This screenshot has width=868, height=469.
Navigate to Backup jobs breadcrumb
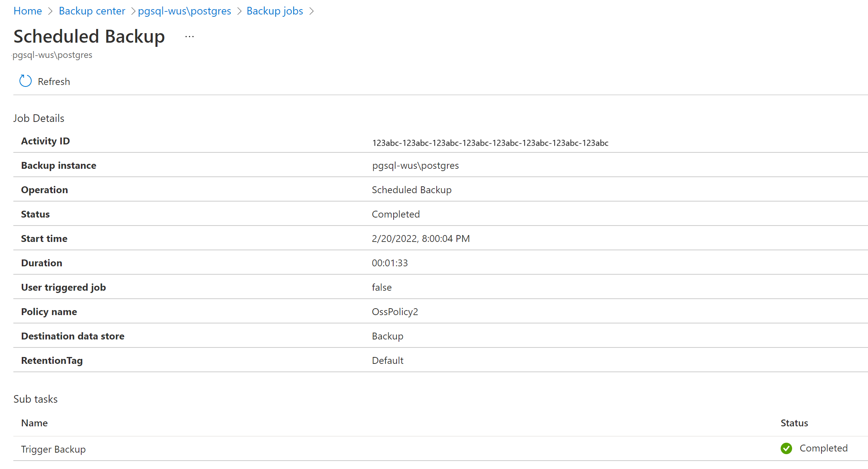(275, 11)
